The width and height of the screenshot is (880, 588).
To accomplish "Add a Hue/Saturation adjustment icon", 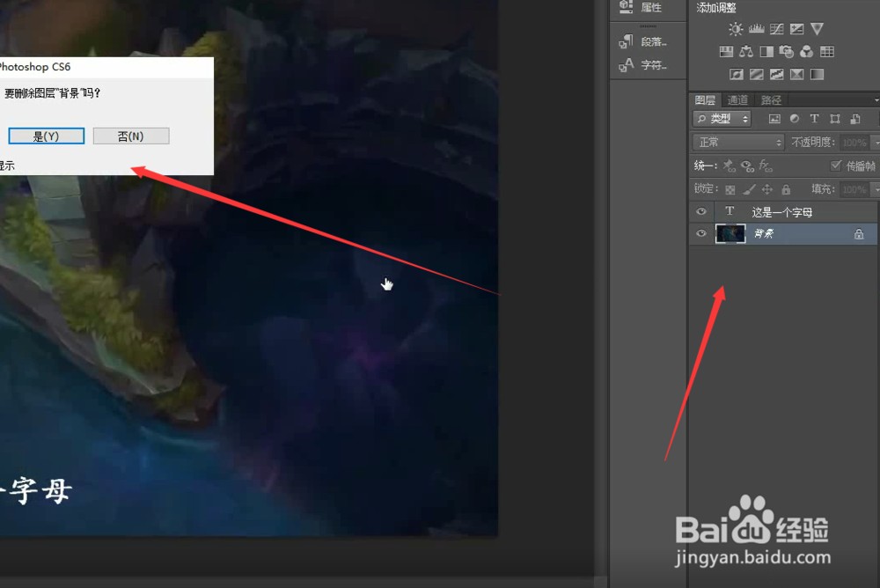I will 726,52.
